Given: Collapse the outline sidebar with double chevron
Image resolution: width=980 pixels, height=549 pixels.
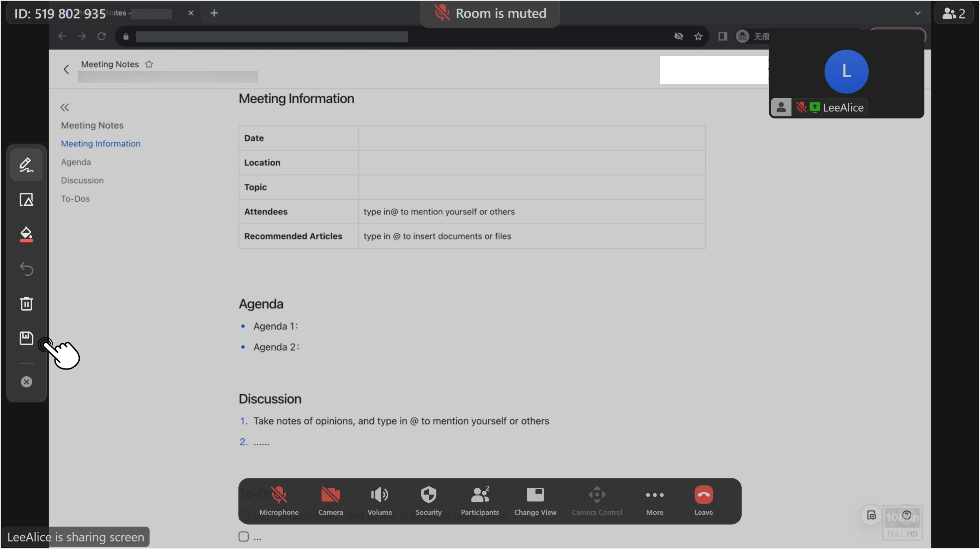Looking at the screenshot, I should (65, 107).
